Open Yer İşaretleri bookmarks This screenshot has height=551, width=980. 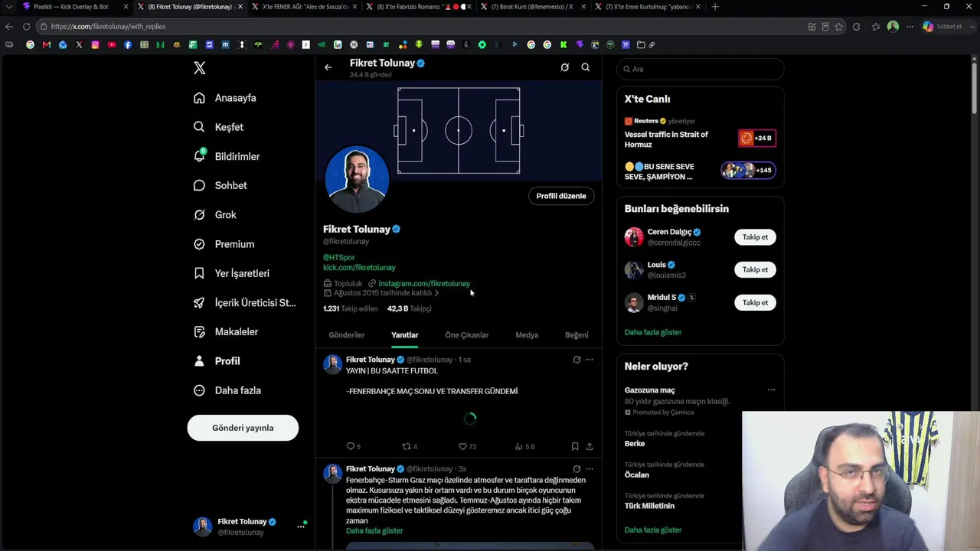pos(231,273)
